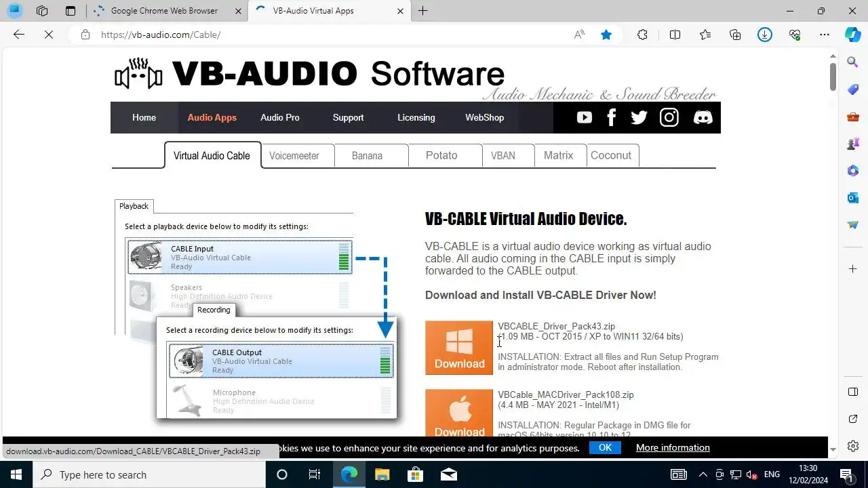
Task: Open the Home menu item
Action: tap(144, 117)
